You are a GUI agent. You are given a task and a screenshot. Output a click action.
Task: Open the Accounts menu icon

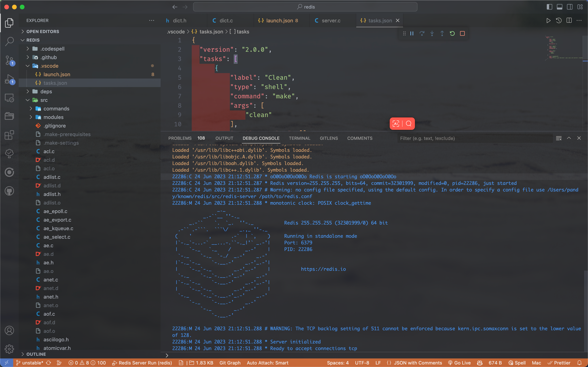[x=9, y=330]
